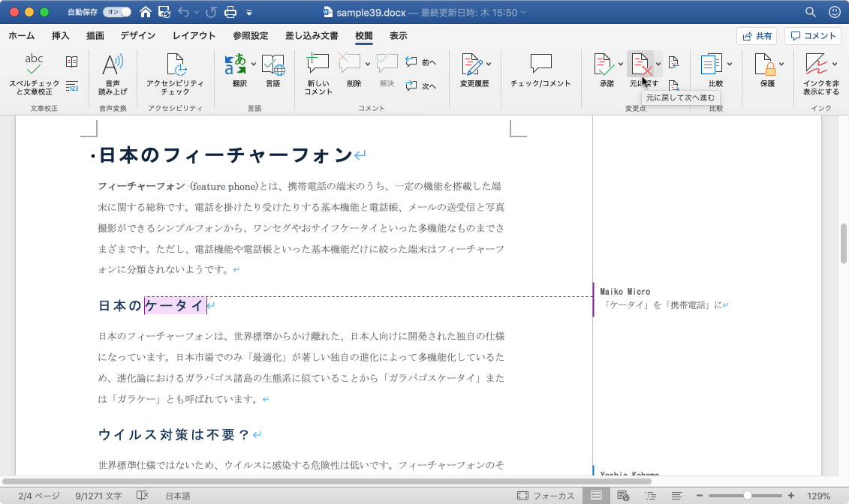Open the 参照設定 (References) tab
This screenshot has width=849, height=504.
(x=250, y=35)
